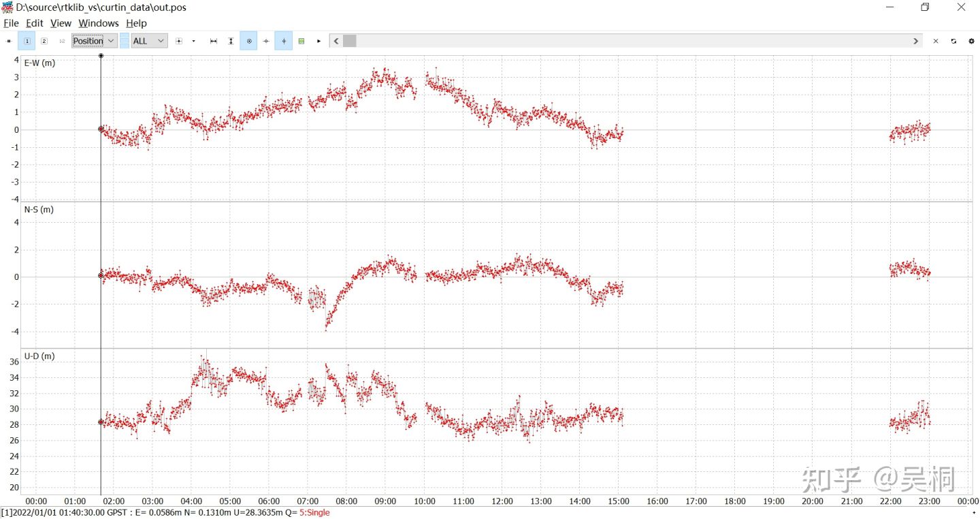Fit plot horizontally icon
This screenshot has height=519, width=980.
[x=213, y=41]
